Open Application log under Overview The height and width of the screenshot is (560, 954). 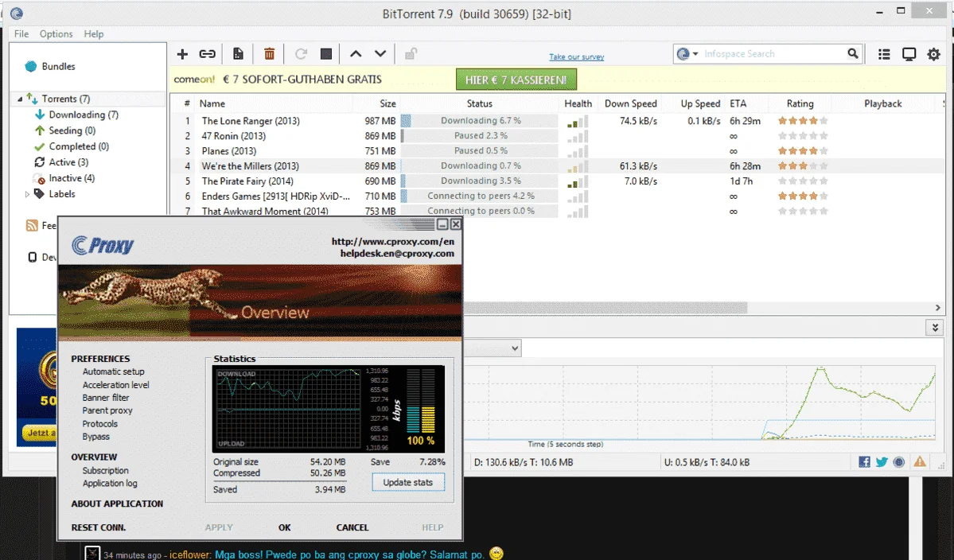tap(110, 484)
